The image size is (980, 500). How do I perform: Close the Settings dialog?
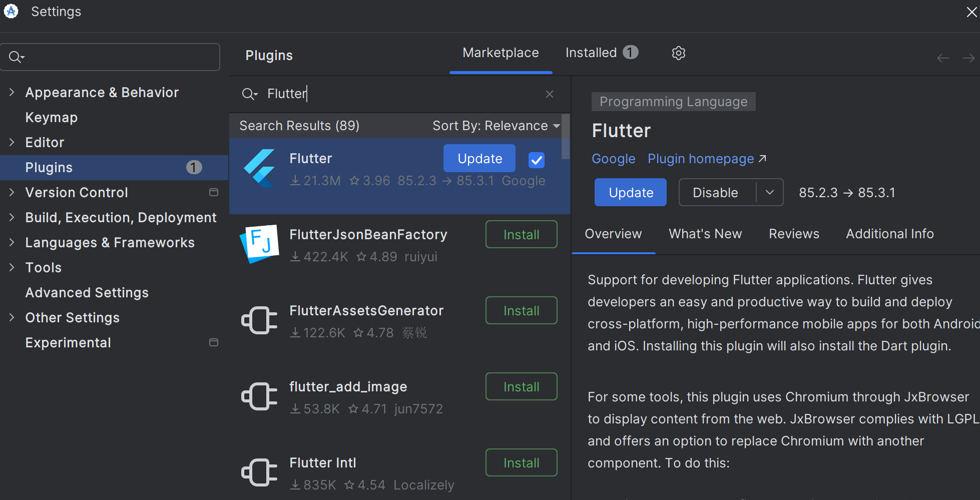pyautogui.click(x=971, y=12)
